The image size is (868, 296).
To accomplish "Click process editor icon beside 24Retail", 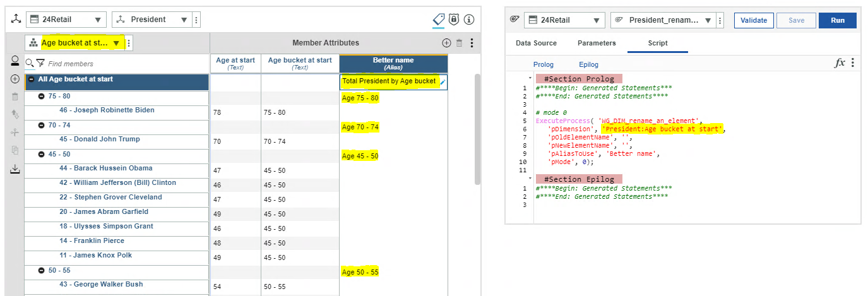I will 514,20.
